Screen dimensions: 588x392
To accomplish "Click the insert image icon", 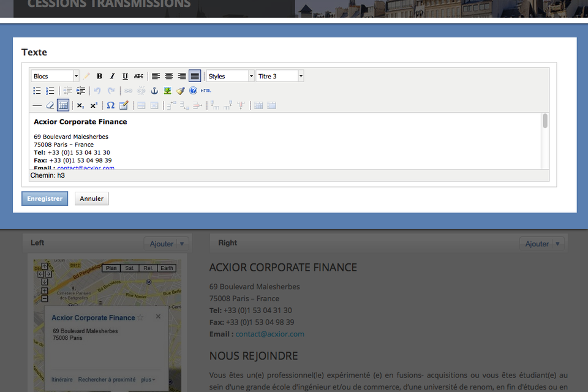I will [167, 91].
